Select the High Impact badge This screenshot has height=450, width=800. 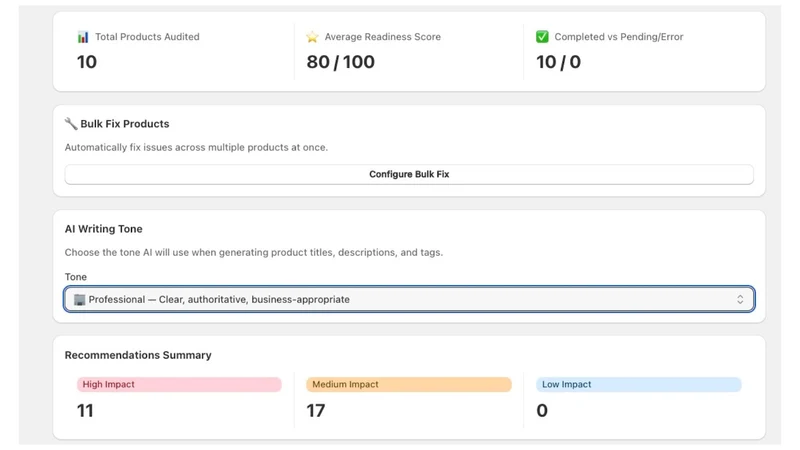(x=179, y=384)
